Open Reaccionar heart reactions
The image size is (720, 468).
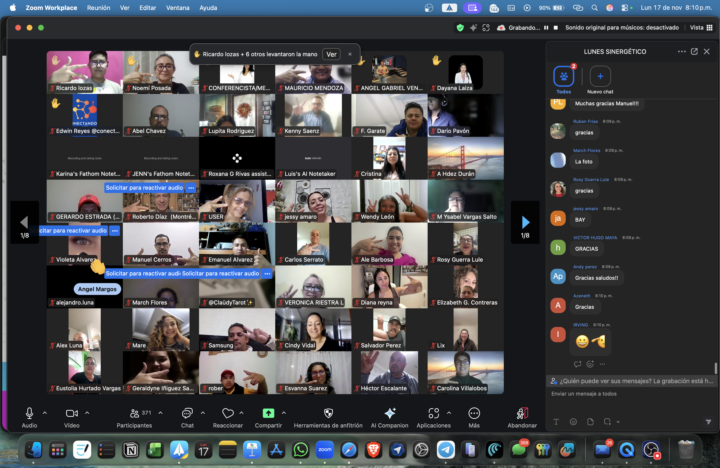point(228,413)
